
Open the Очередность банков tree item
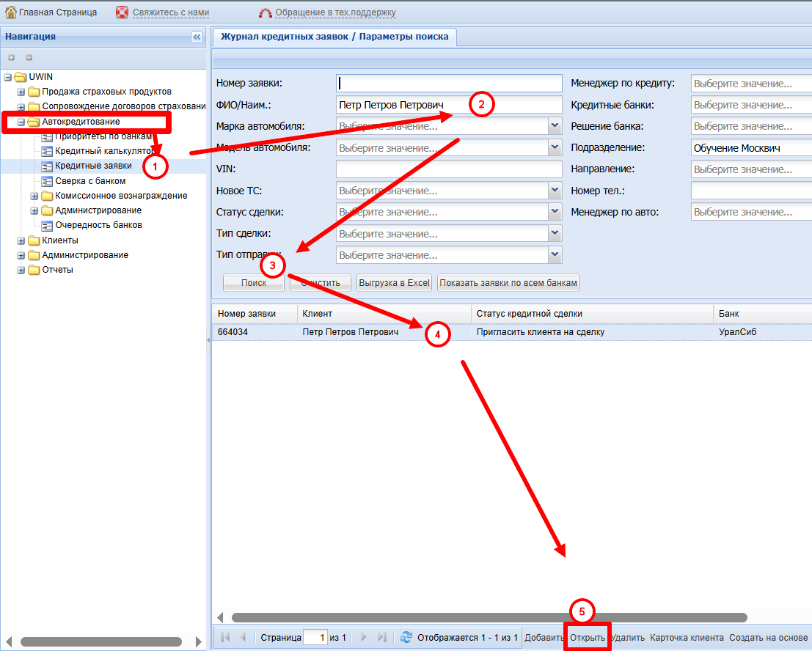tap(98, 226)
